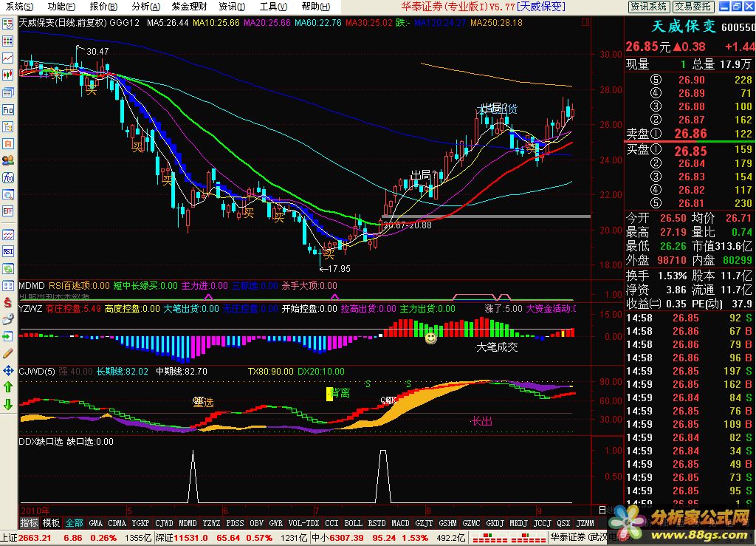Image resolution: width=756 pixels, height=546 pixels.
Task: Open the 工具(V) menu
Action: [x=273, y=6]
